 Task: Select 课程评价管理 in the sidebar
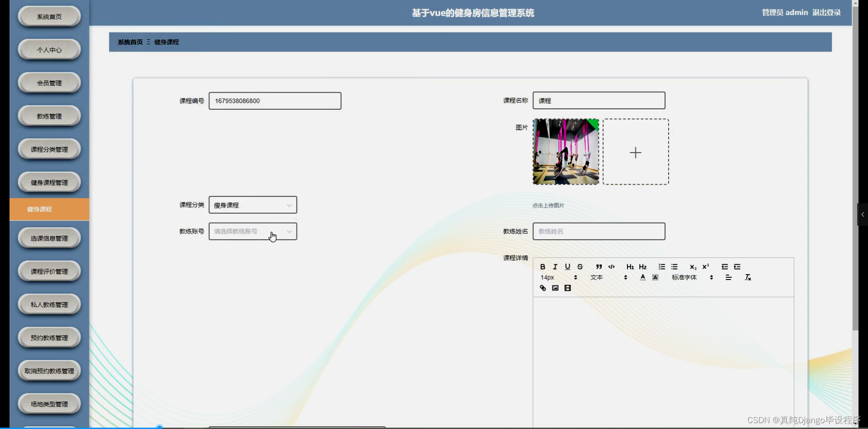[49, 270]
